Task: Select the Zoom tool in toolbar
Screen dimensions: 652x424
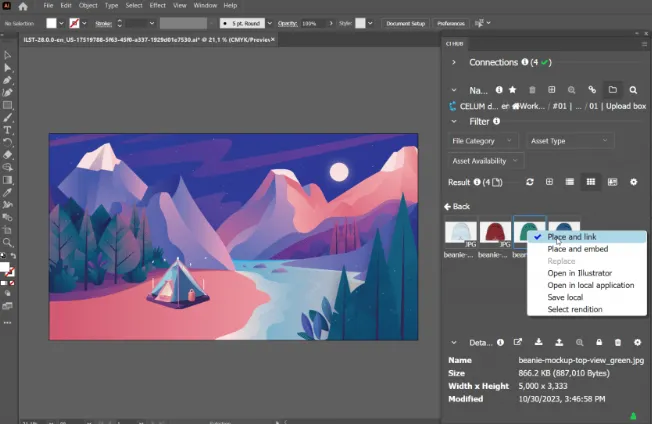Action: point(7,242)
